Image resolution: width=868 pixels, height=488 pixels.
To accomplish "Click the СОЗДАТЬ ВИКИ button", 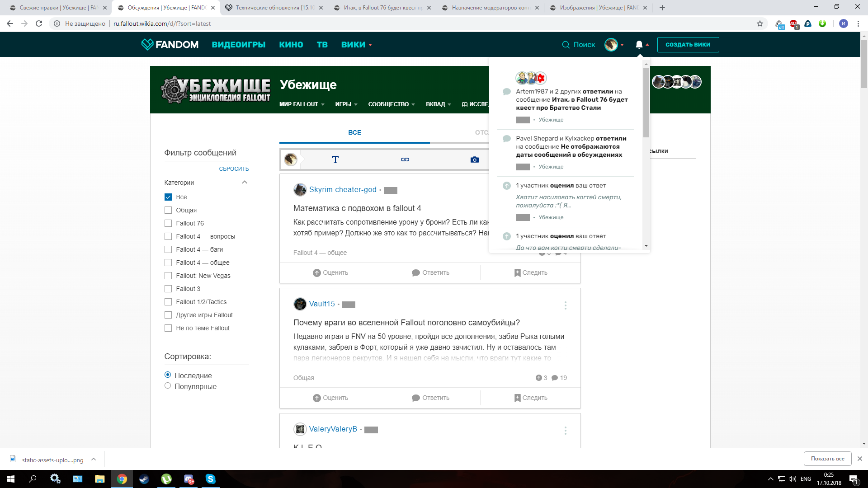I will tap(688, 45).
